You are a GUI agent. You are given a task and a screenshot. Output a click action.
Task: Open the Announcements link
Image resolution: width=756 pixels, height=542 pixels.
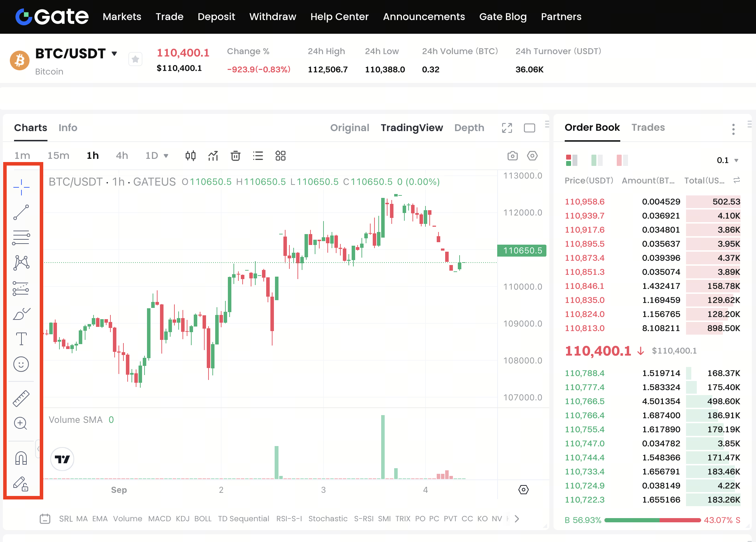click(x=424, y=17)
